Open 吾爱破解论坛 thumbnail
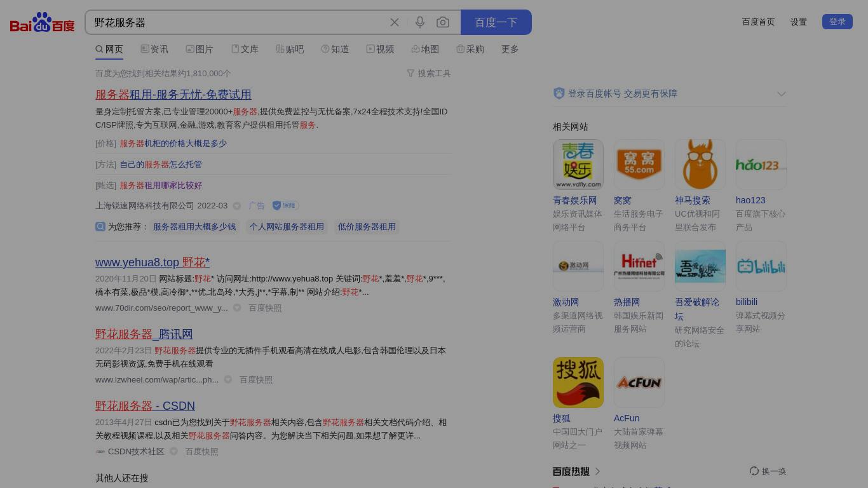Viewport: 868px width, 488px height. [700, 266]
